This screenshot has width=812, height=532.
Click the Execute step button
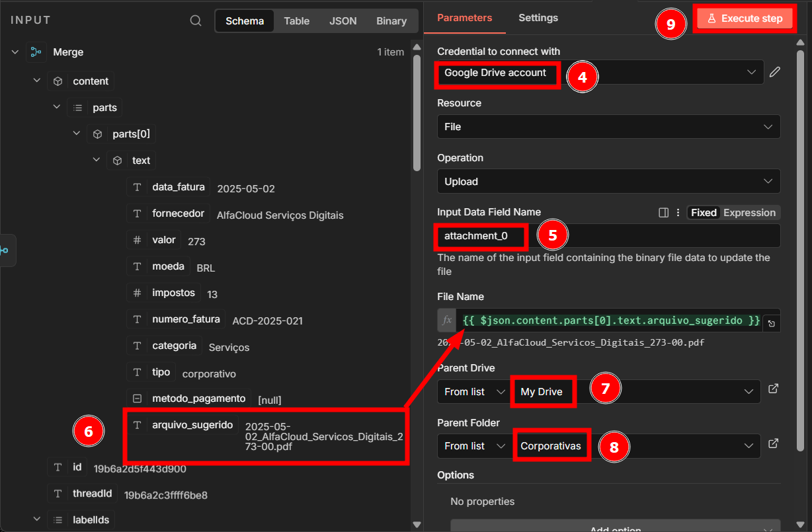[x=745, y=19]
